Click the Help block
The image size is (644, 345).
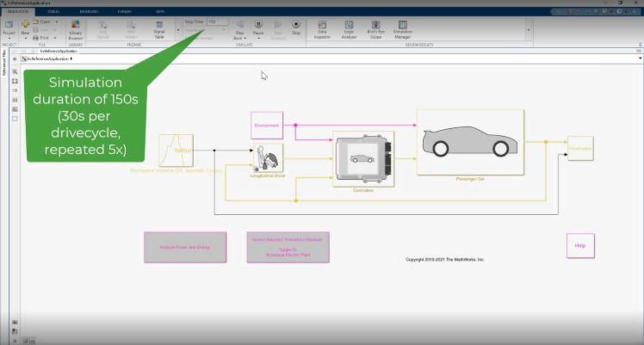tap(580, 246)
